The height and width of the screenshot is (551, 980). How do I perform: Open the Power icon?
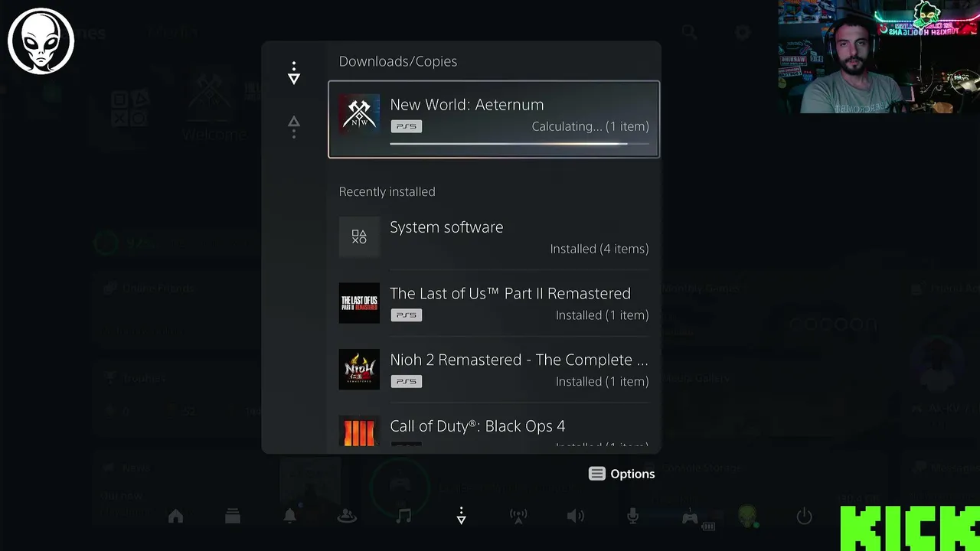[804, 517]
